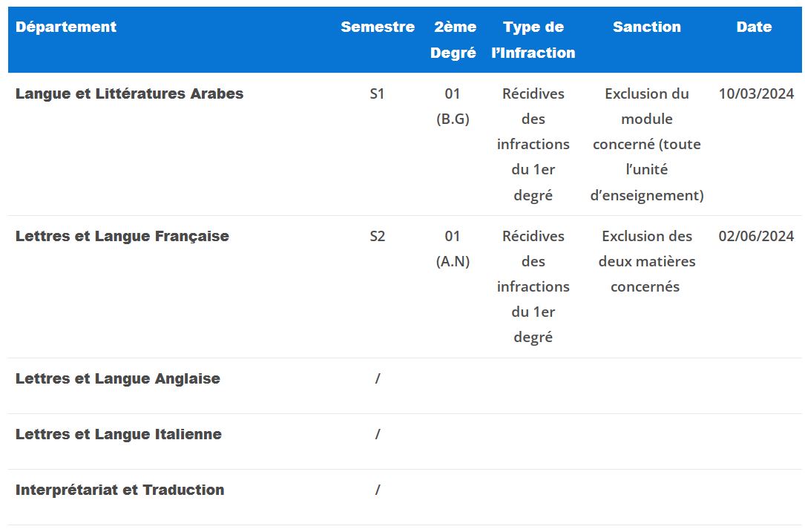
Task: Select sanction Exclusion des deux matières
Action: coord(647,249)
